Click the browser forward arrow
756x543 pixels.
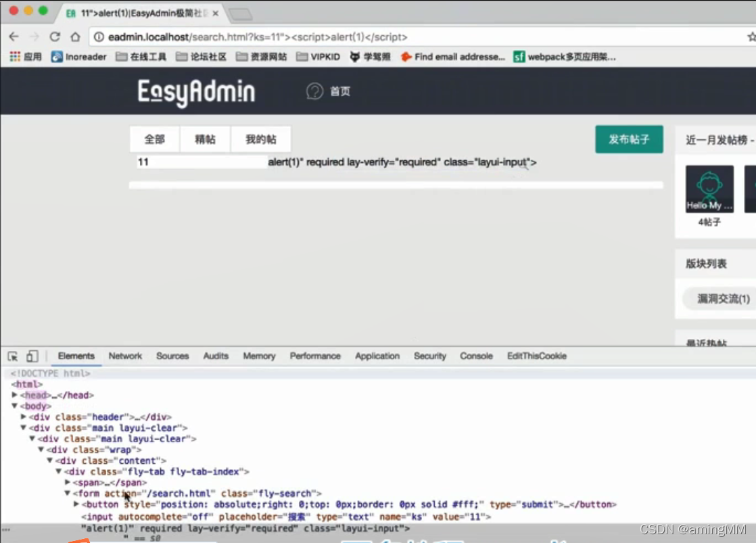point(34,37)
